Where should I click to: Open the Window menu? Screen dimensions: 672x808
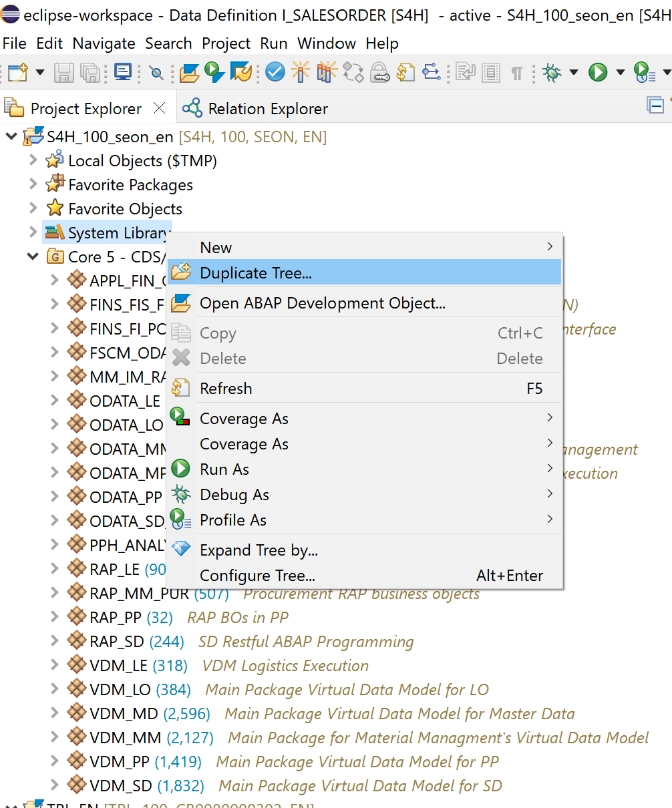(x=327, y=43)
